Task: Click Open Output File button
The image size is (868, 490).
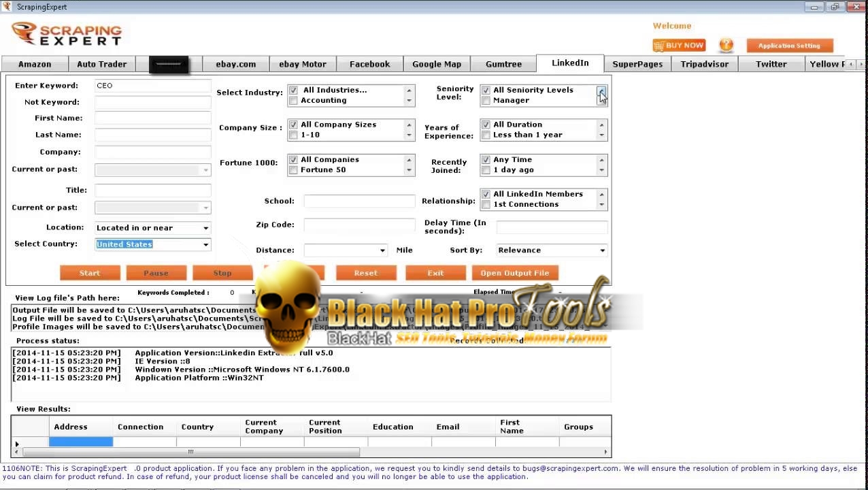Action: (x=515, y=273)
